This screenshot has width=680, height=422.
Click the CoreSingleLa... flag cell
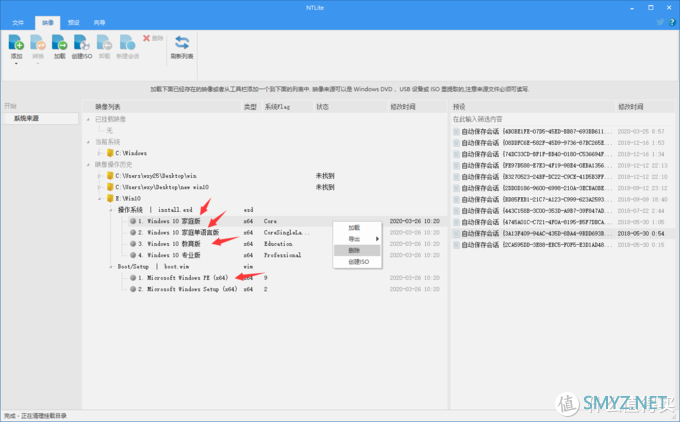(287, 232)
